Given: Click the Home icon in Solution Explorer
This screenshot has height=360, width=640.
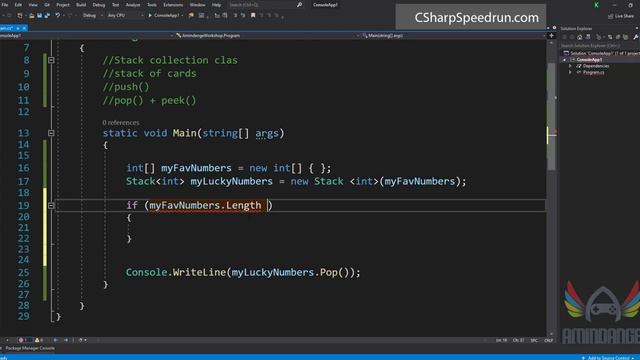Looking at the screenshot, I should [x=580, y=37].
